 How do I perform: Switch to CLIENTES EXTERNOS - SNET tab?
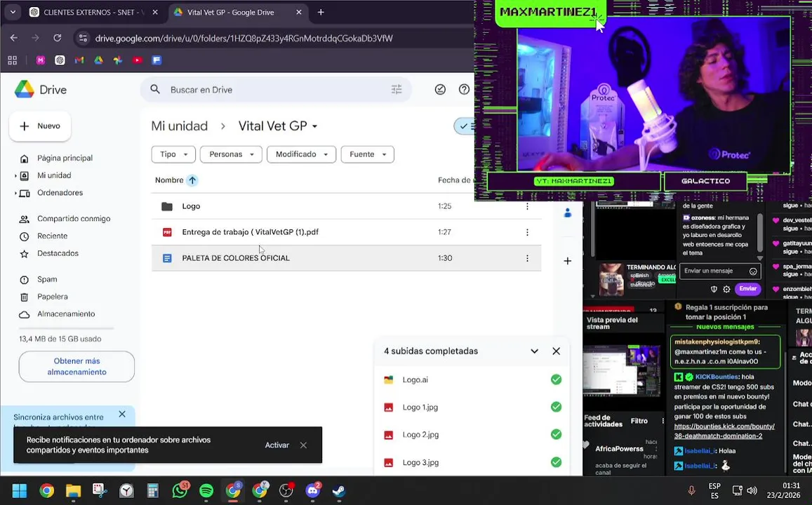point(94,12)
